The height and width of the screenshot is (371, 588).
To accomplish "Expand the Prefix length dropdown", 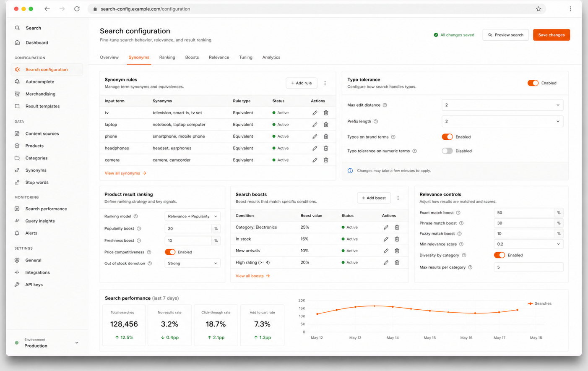I will 502,121.
